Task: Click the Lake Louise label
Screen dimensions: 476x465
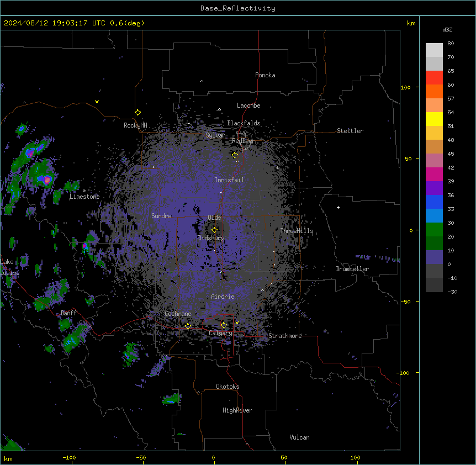Action: (10, 267)
